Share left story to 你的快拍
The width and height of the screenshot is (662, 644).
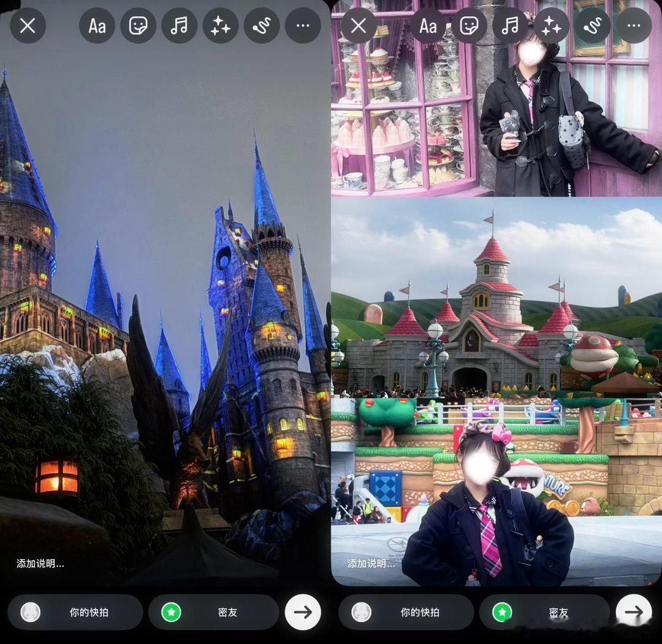75,612
